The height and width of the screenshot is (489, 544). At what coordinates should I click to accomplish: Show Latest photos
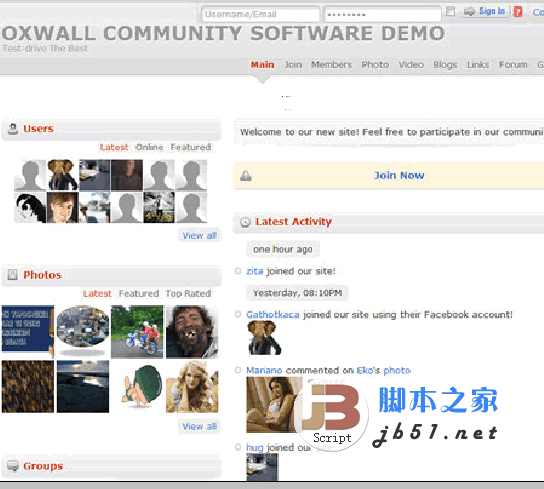(x=97, y=294)
